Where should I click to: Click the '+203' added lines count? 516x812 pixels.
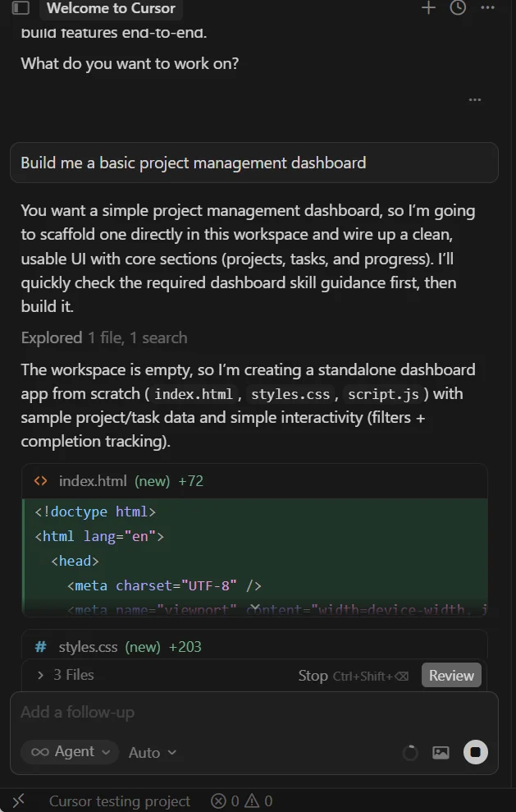pos(185,647)
